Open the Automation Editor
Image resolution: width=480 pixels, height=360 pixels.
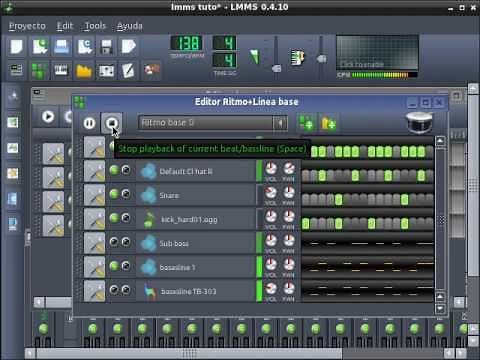[x=84, y=70]
